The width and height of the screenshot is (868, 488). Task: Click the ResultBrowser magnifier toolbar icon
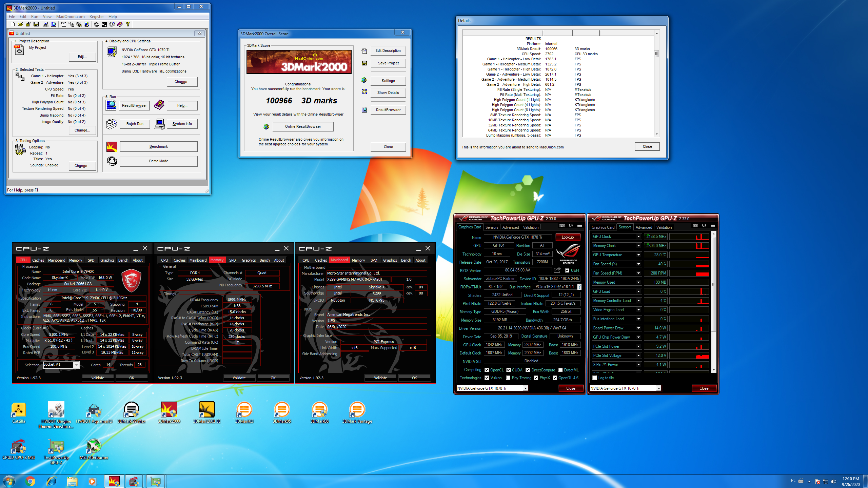click(54, 24)
